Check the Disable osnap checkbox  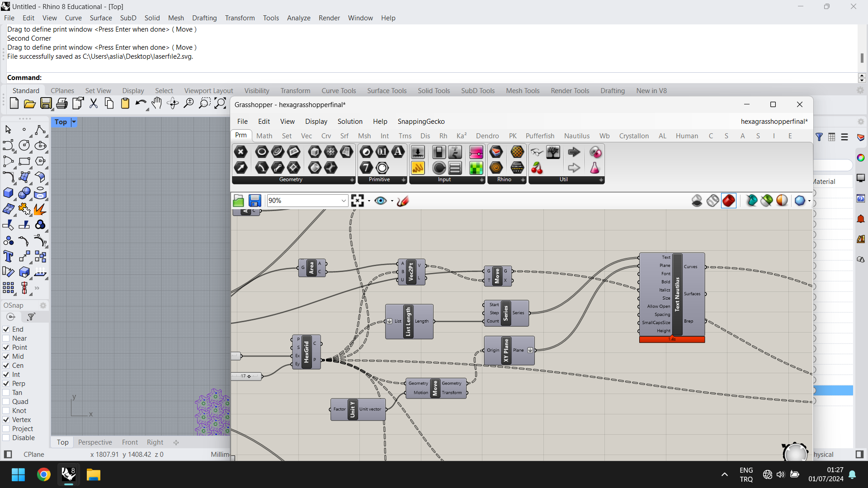(6, 438)
